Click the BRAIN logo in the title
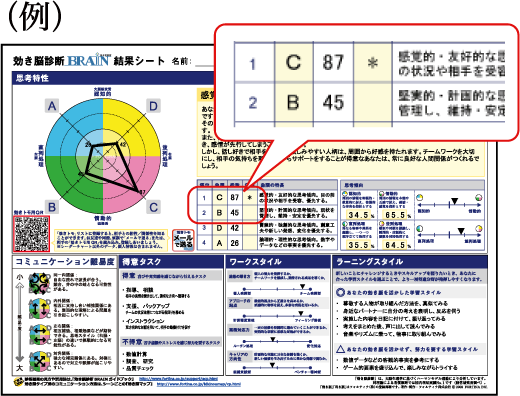This screenshot has width=520, height=396. tap(88, 60)
